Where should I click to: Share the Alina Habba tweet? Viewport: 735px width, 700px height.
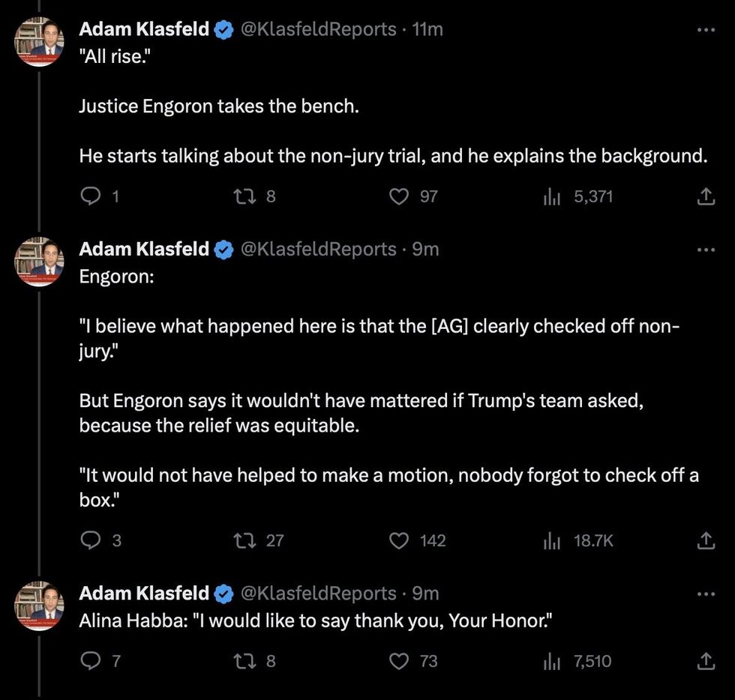coord(705,661)
